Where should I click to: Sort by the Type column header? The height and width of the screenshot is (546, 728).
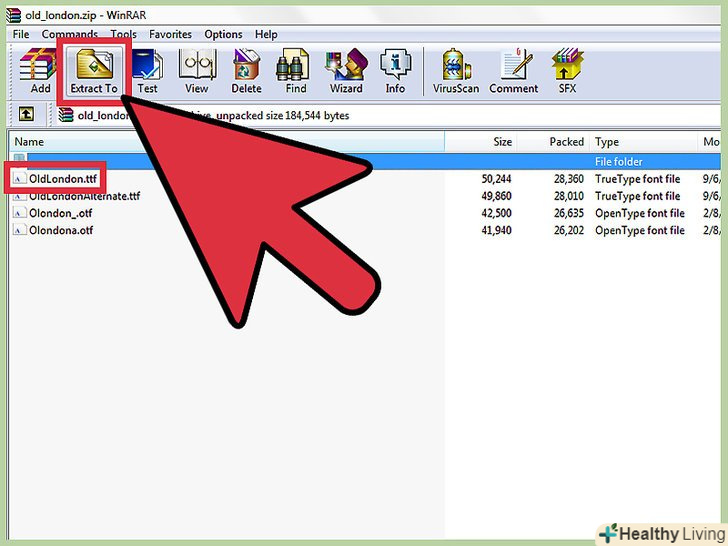[643, 142]
